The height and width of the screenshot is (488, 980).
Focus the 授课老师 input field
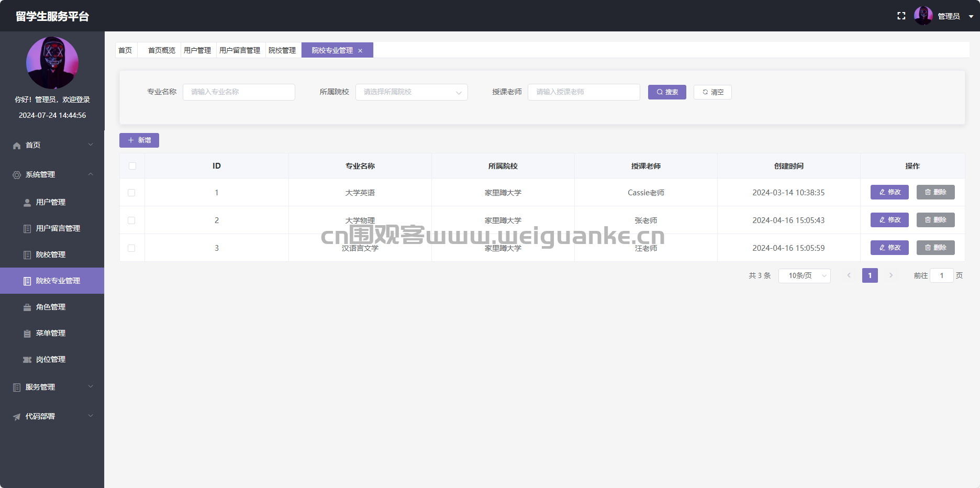click(584, 92)
